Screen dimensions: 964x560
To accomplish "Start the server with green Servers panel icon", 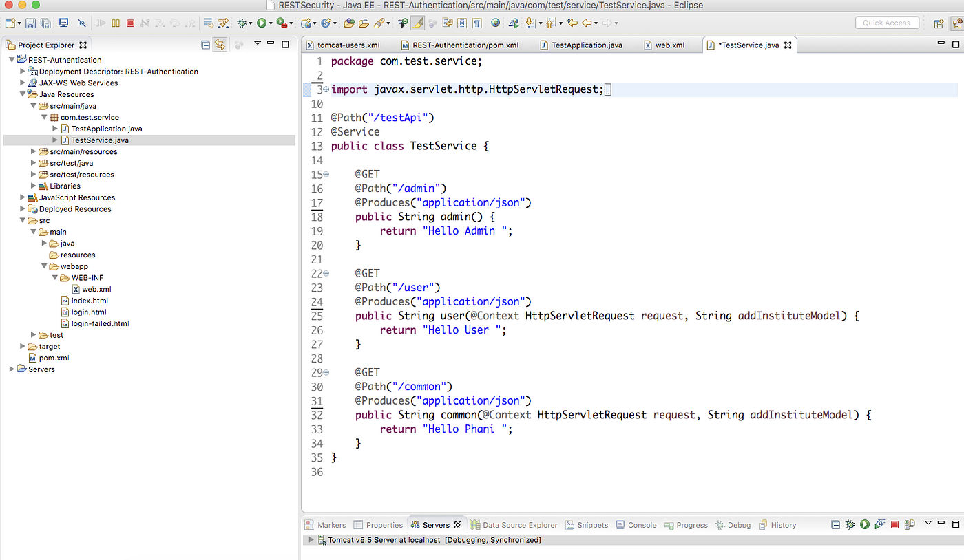I will click(x=865, y=525).
